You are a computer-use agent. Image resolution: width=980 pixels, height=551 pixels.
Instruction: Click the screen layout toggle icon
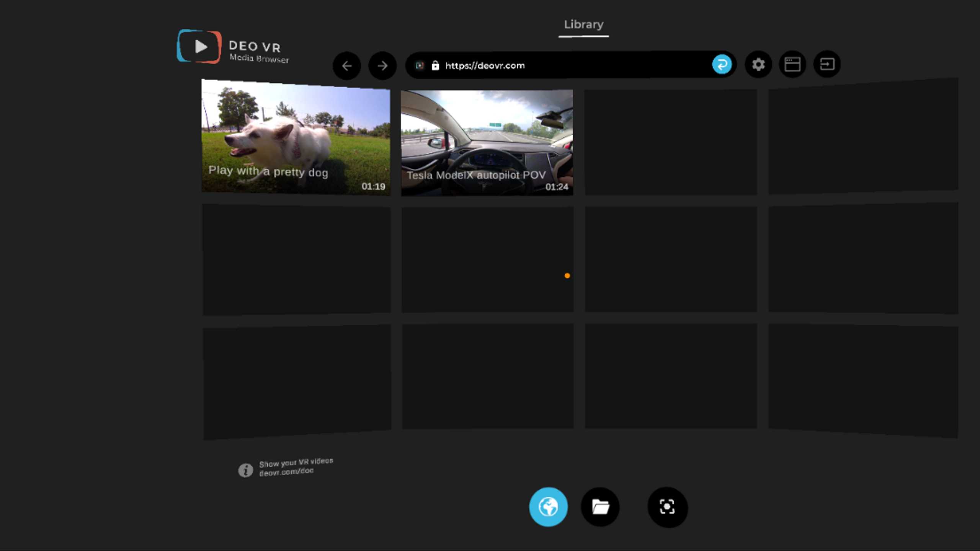pos(792,64)
